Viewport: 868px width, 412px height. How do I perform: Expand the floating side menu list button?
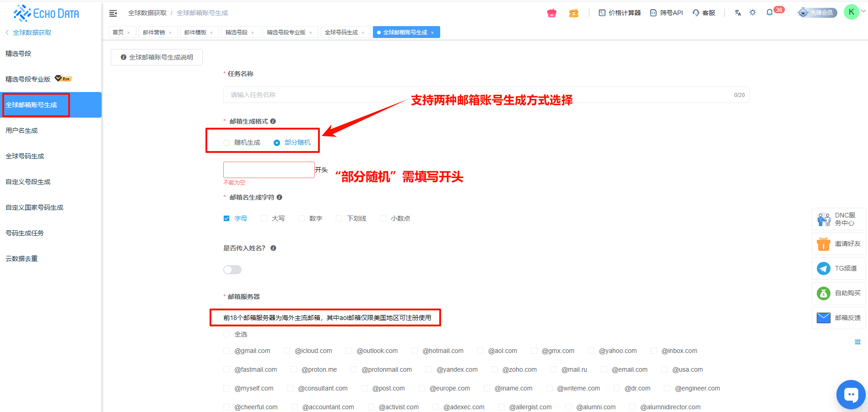[857, 342]
